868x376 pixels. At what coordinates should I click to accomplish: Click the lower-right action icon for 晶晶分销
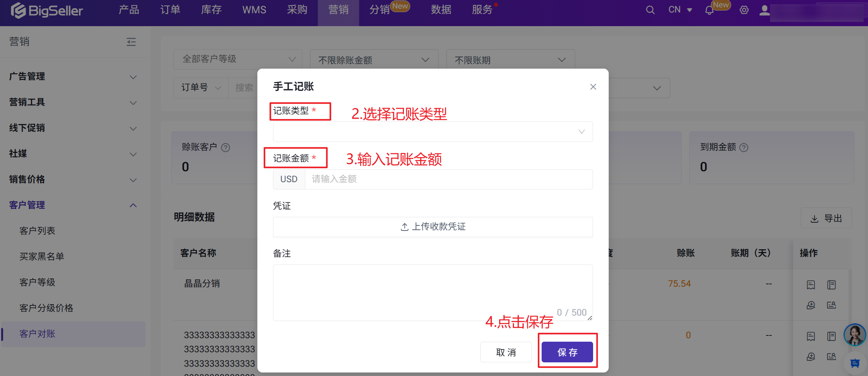pyautogui.click(x=831, y=305)
